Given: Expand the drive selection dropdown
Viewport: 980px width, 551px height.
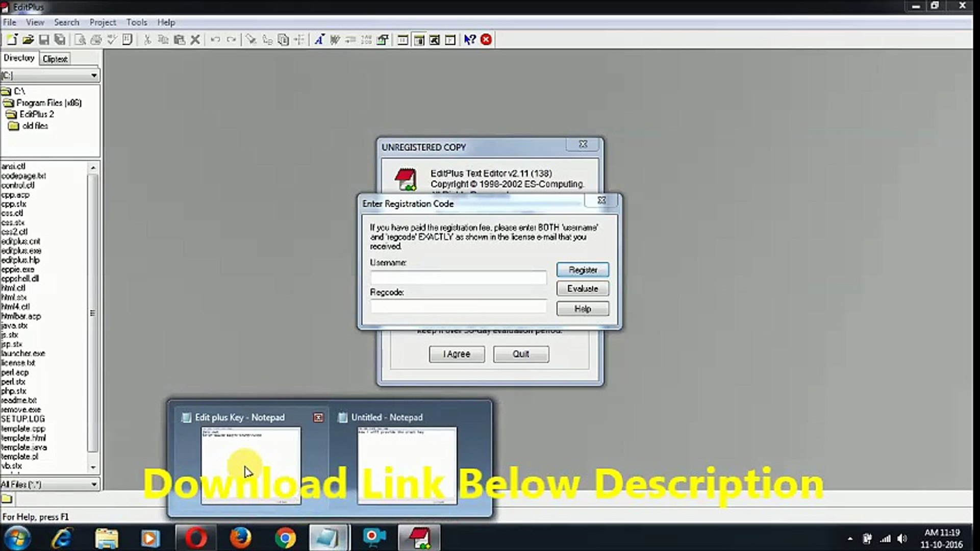Looking at the screenshot, I should [94, 76].
